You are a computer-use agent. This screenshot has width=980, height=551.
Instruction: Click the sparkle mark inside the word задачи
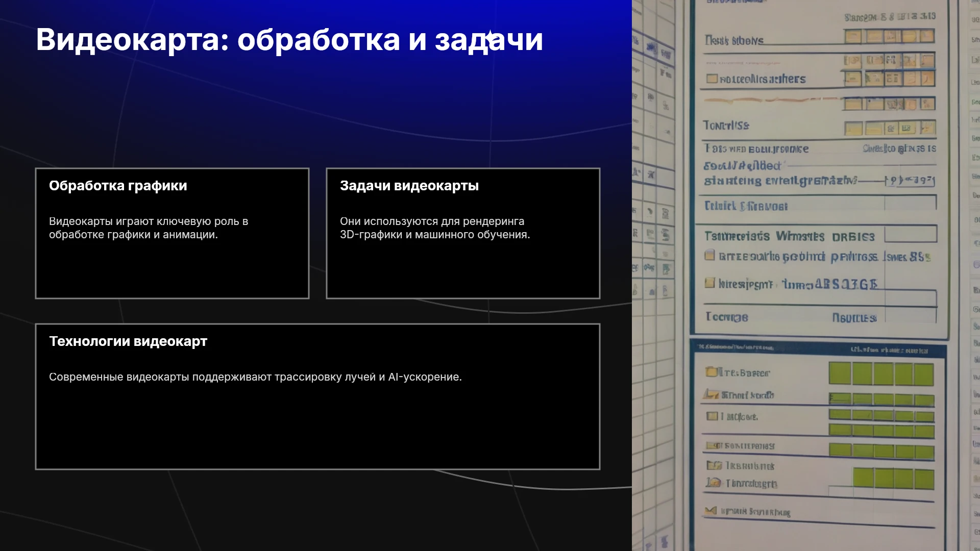pos(489,38)
